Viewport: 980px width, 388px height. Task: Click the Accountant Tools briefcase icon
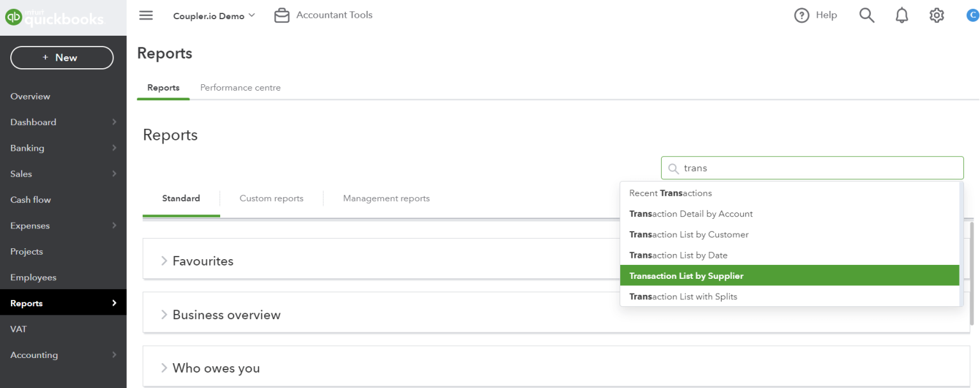point(281,15)
